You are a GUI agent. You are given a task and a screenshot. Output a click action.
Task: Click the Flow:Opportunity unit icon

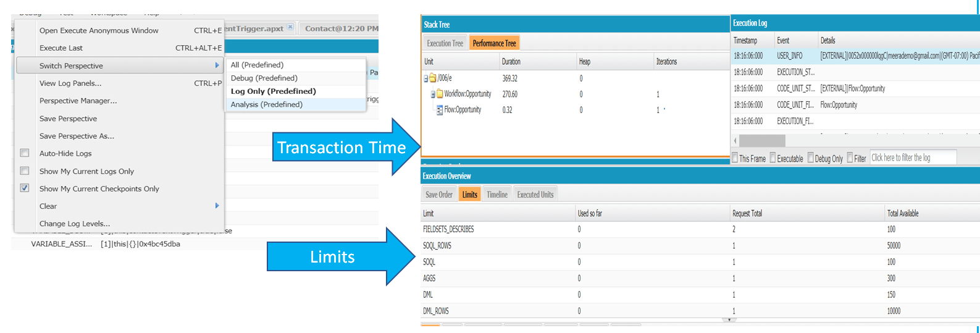click(x=440, y=110)
